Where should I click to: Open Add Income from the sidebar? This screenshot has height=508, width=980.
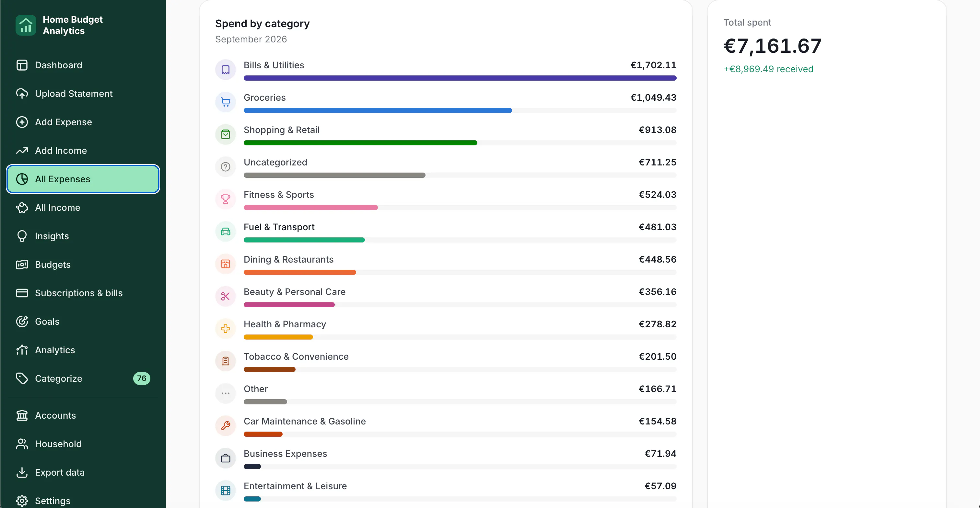click(x=83, y=151)
